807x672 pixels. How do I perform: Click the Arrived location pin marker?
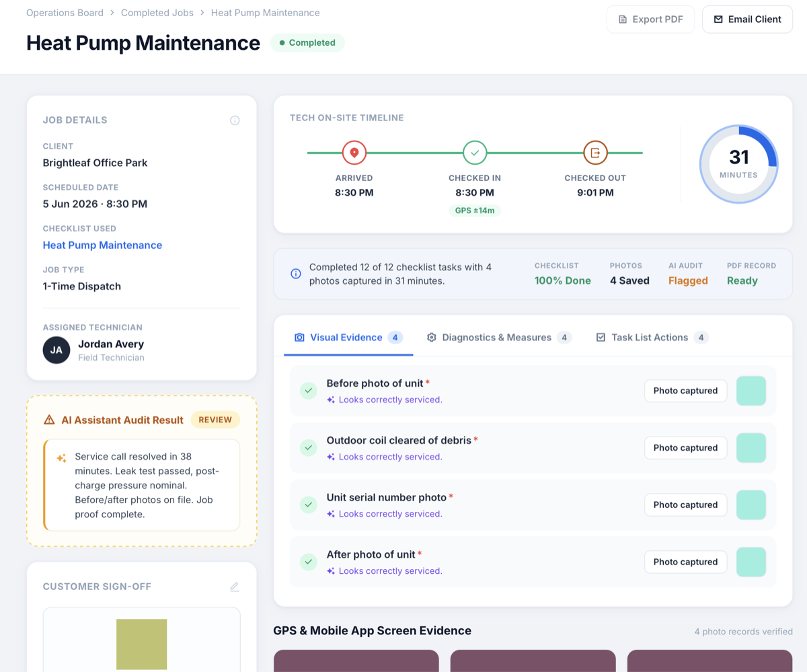[x=354, y=153]
